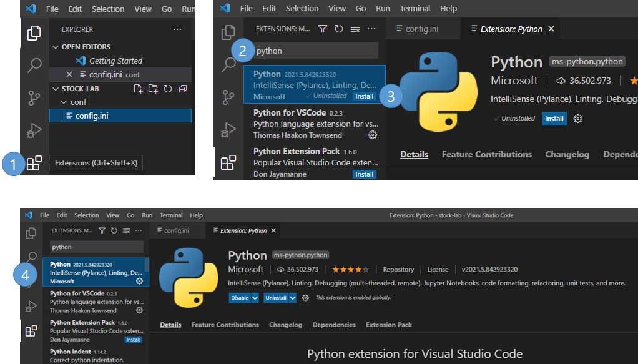
Task: Click the Uninstall button
Action: (276, 298)
